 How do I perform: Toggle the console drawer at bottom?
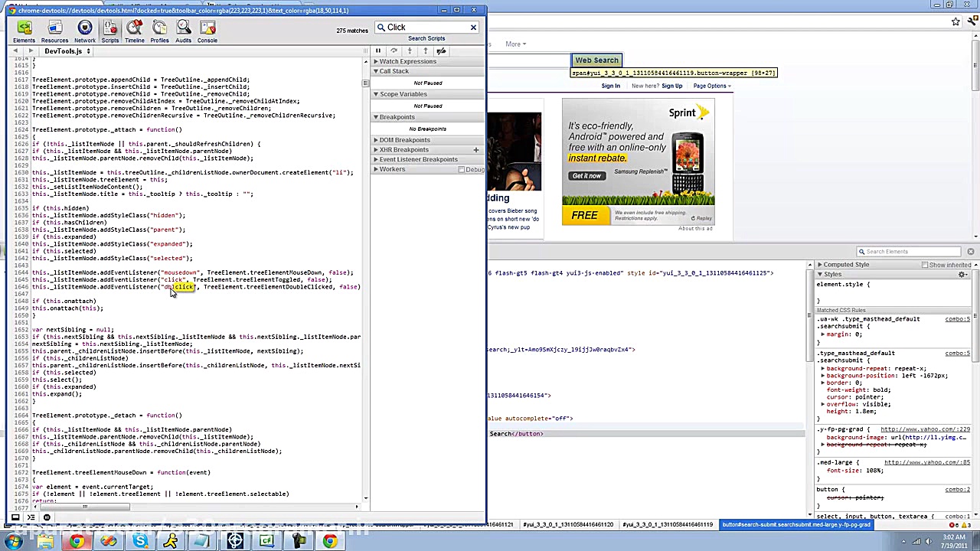(x=15, y=517)
